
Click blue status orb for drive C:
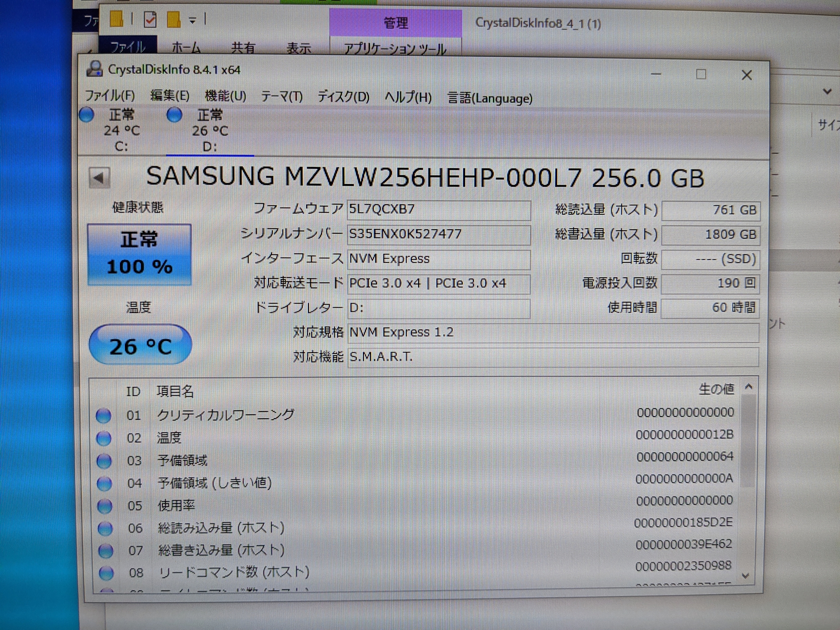point(87,115)
